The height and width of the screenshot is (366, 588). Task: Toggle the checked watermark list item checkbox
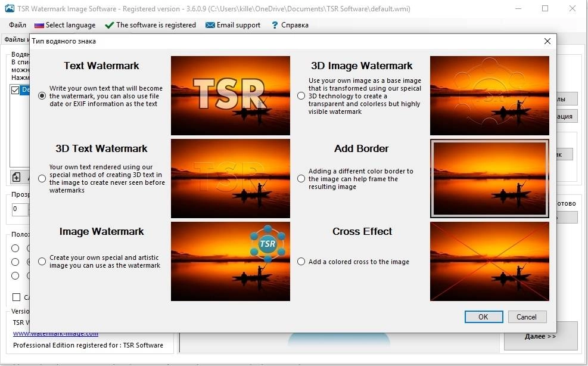point(15,91)
